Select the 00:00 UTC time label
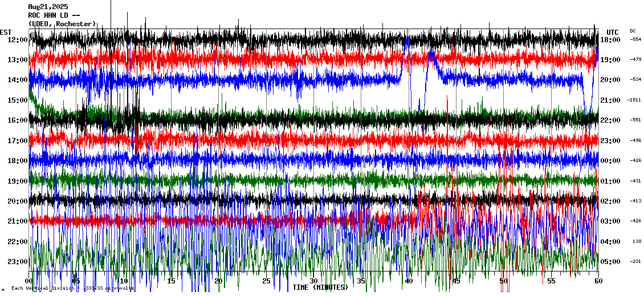Image resolution: width=644 pixels, height=296 pixels. click(610, 161)
